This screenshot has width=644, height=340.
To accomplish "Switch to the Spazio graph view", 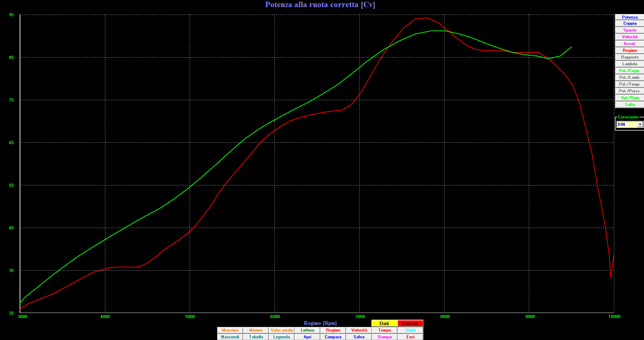I will (629, 30).
